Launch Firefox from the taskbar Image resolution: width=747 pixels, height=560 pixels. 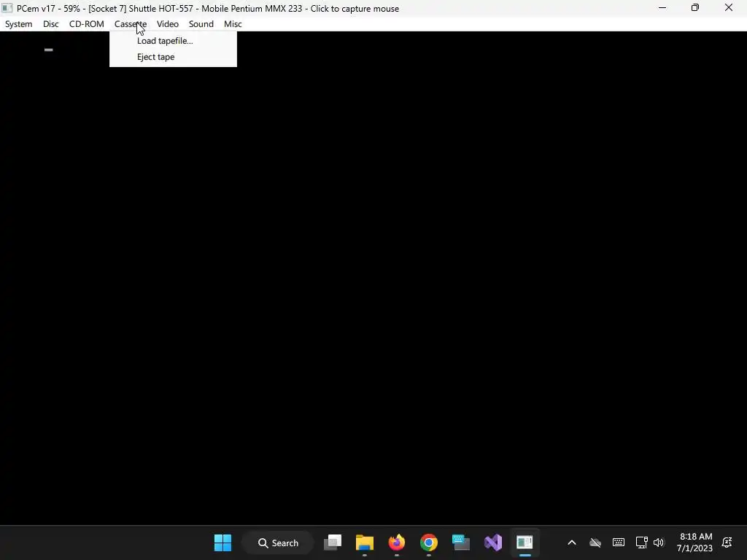tap(396, 542)
